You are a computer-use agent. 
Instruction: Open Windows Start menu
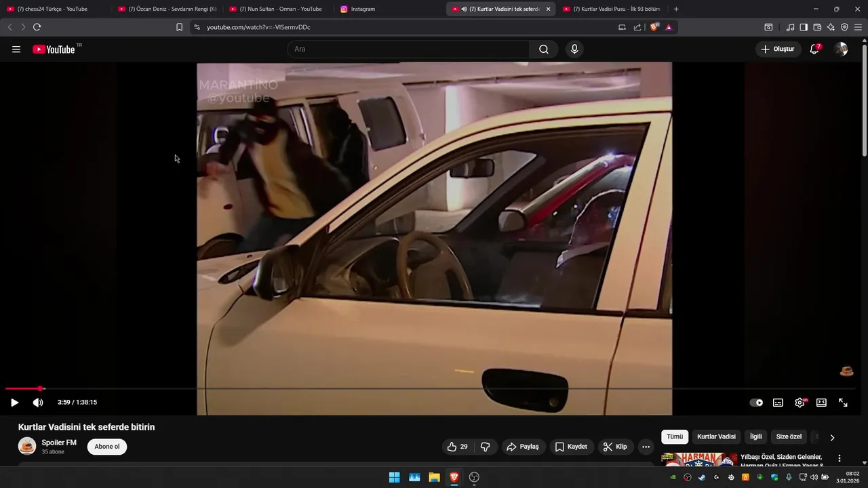point(394,477)
